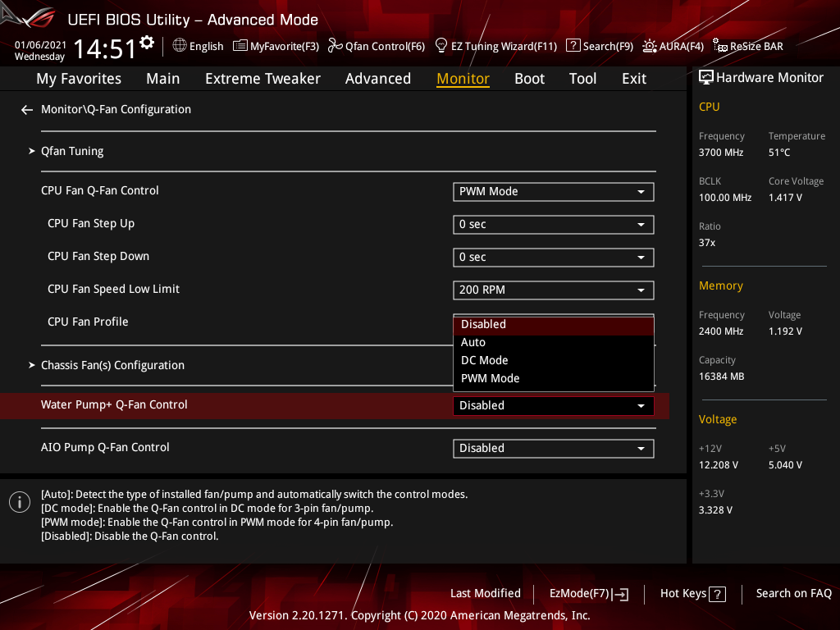Image resolution: width=840 pixels, height=630 pixels.
Task: Click the info icon beside help text
Action: tap(20, 502)
